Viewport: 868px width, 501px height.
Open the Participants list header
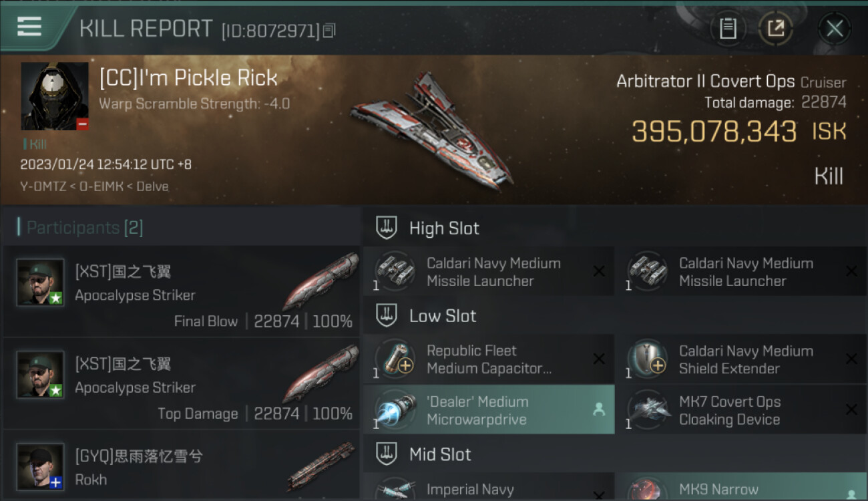click(x=85, y=228)
